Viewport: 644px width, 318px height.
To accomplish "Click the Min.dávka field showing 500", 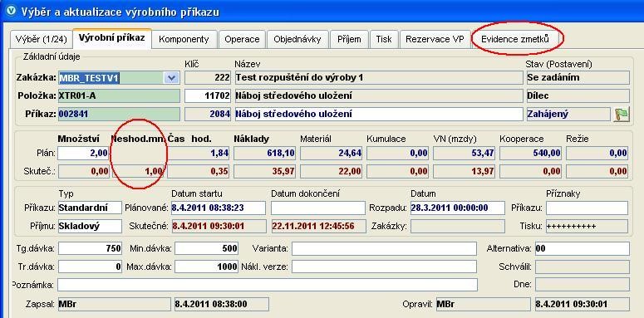I will [207, 248].
